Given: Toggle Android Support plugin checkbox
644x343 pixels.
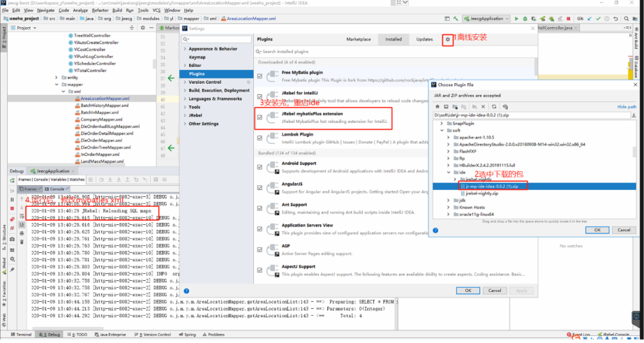Looking at the screenshot, I should 260,167.
